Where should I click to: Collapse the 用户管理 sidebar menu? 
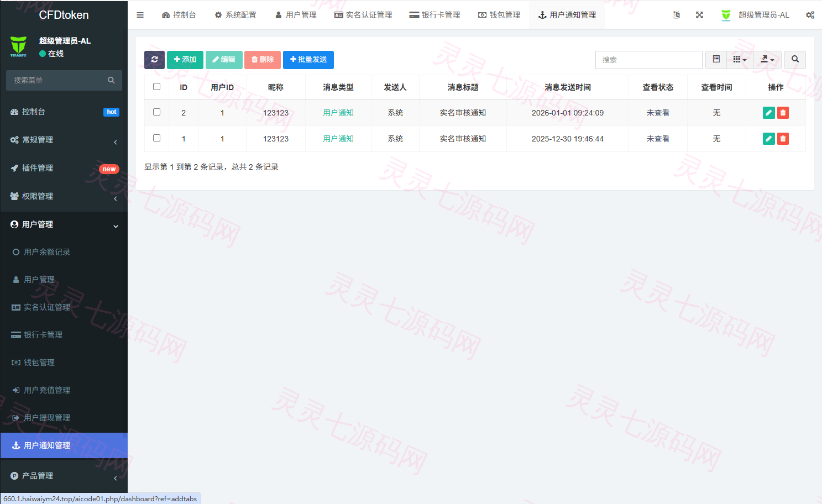tap(64, 224)
